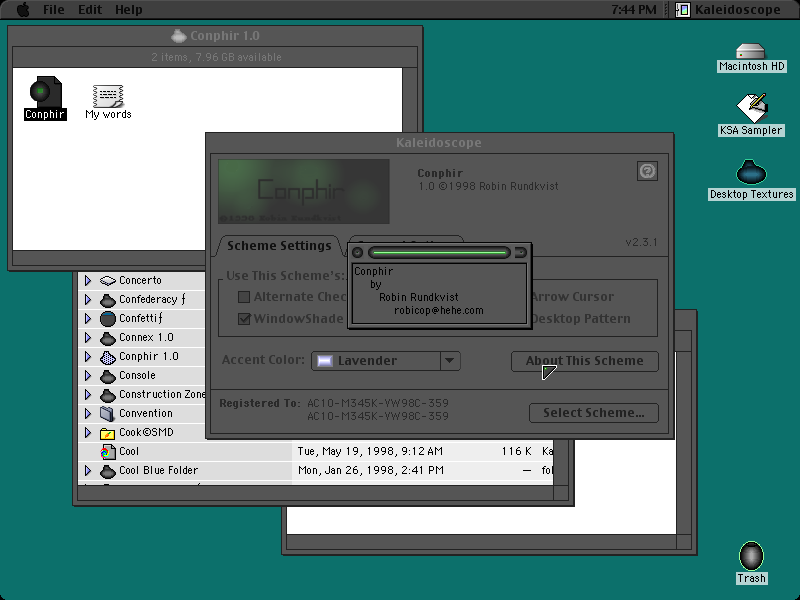
Task: Click the "Registered To:" label
Action: (x=260, y=404)
